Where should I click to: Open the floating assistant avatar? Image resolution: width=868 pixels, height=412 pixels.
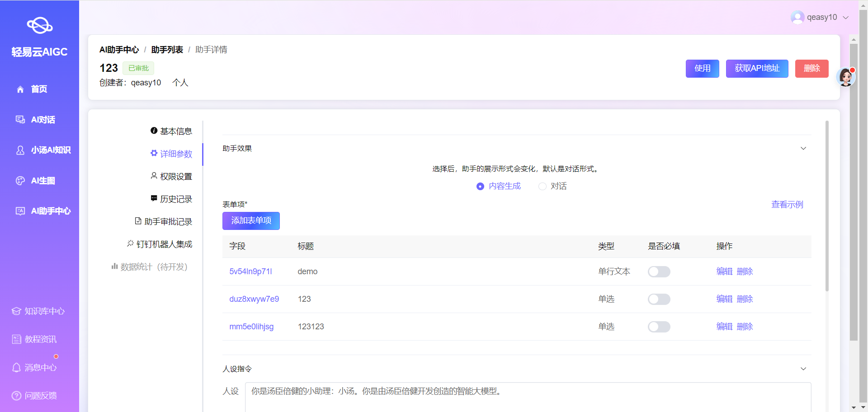pyautogui.click(x=846, y=77)
